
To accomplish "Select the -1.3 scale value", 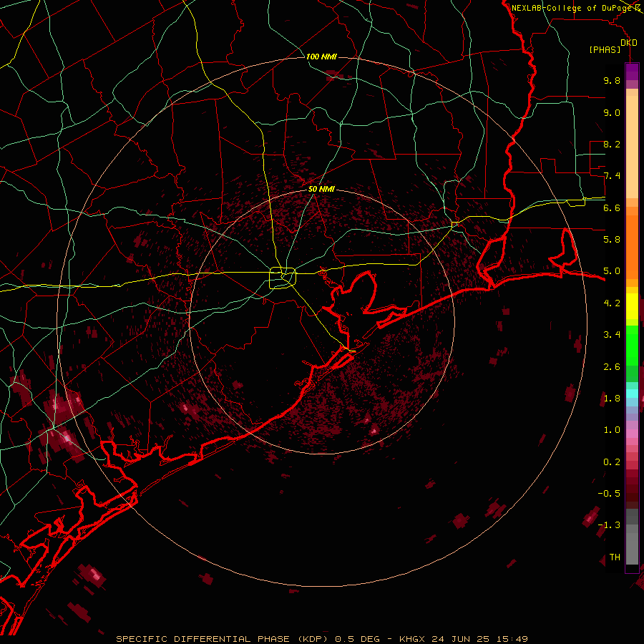I will click(609, 525).
